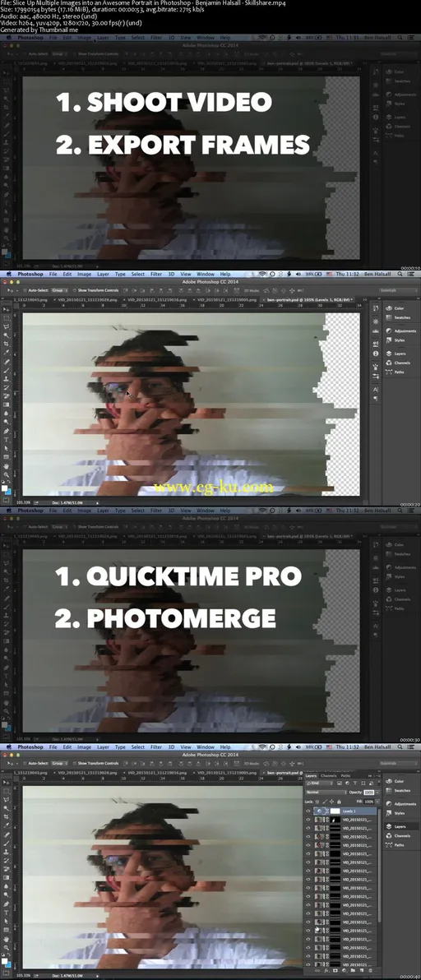Toggle lock all padlock in Layers panel
The width and height of the screenshot is (421, 980).
tap(339, 802)
